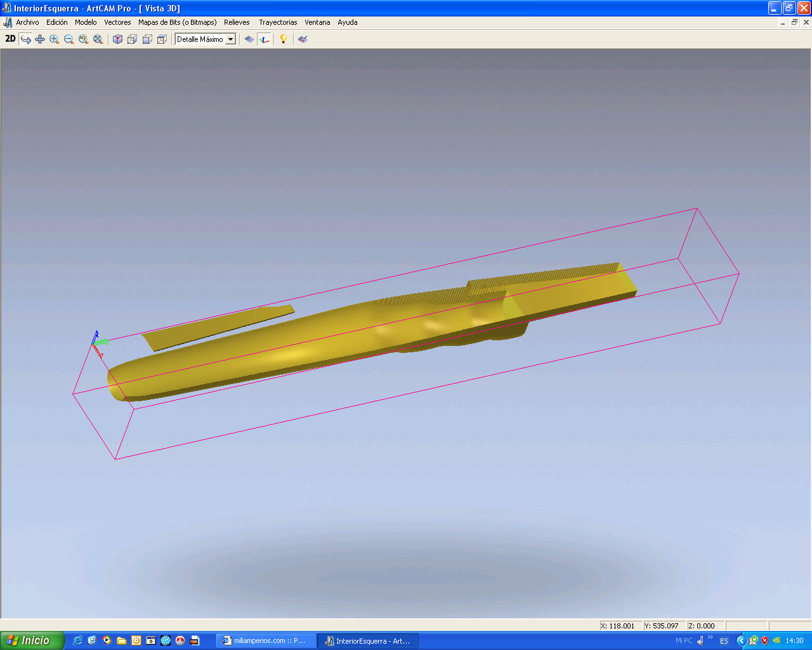Image resolution: width=812 pixels, height=650 pixels.
Task: Click the Inicio start button
Action: pos(32,640)
